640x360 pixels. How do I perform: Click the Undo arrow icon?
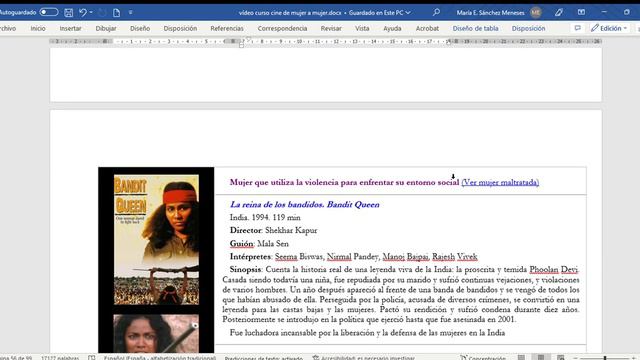(83, 13)
